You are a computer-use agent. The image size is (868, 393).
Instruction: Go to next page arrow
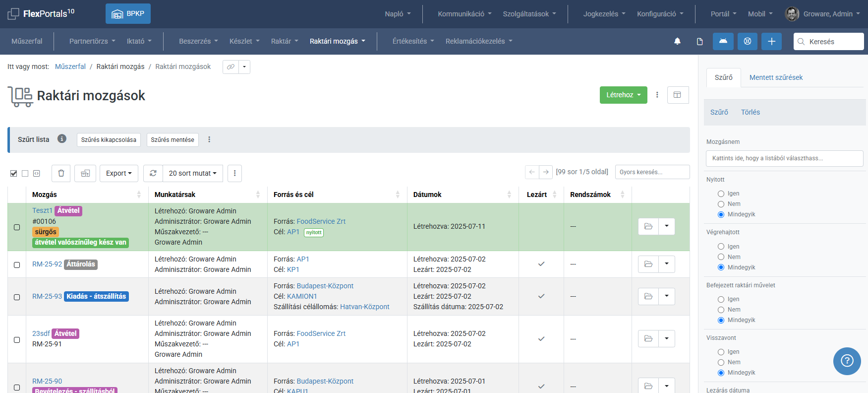(546, 172)
